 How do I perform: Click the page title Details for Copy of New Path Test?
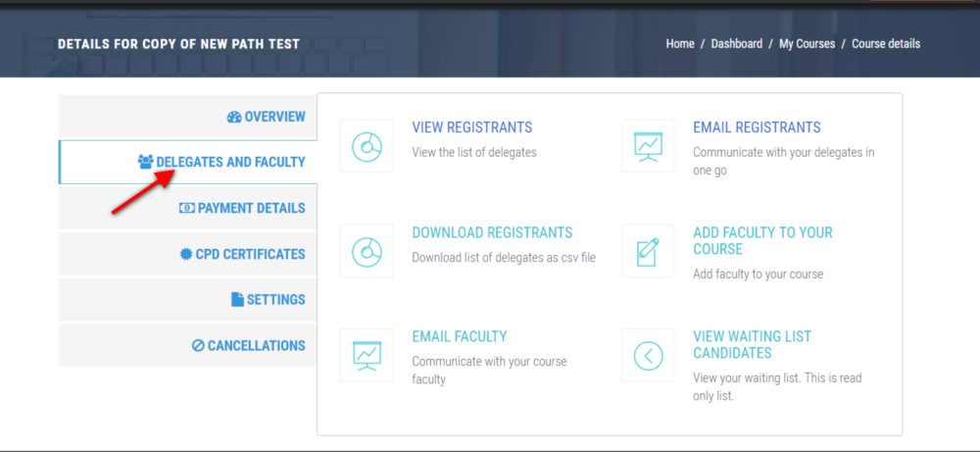click(x=178, y=44)
